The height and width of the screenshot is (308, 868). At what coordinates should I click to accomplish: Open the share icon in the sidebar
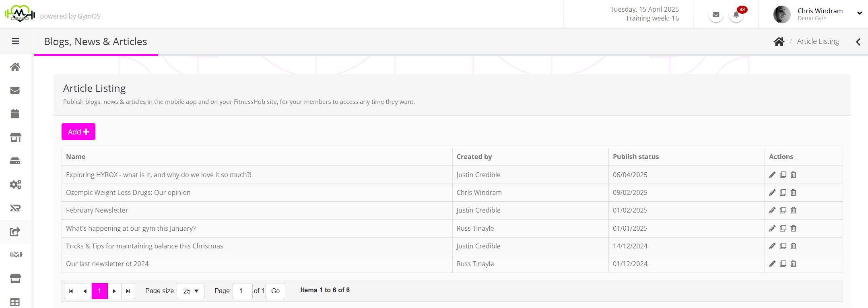(15, 232)
